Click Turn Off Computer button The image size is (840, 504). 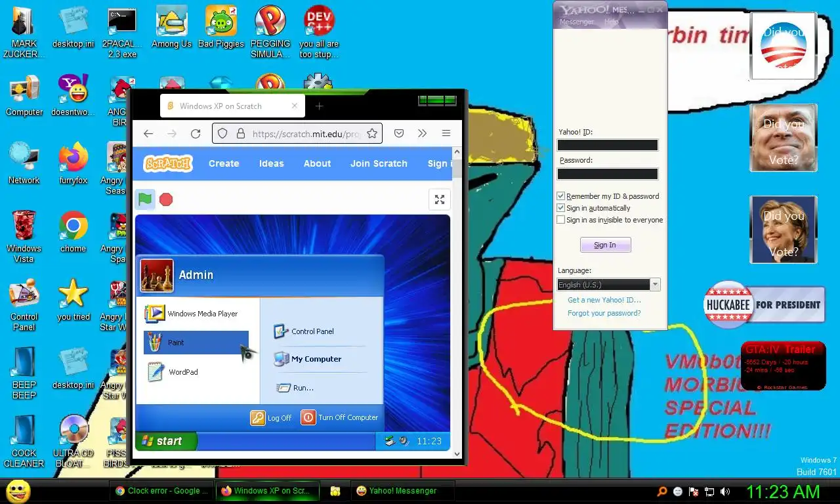339,417
